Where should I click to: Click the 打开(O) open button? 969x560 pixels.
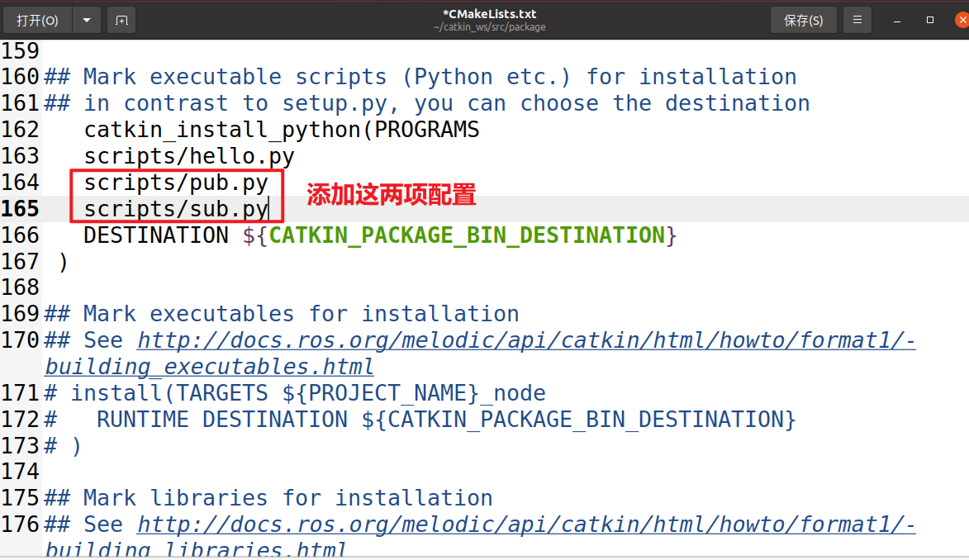pos(37,20)
